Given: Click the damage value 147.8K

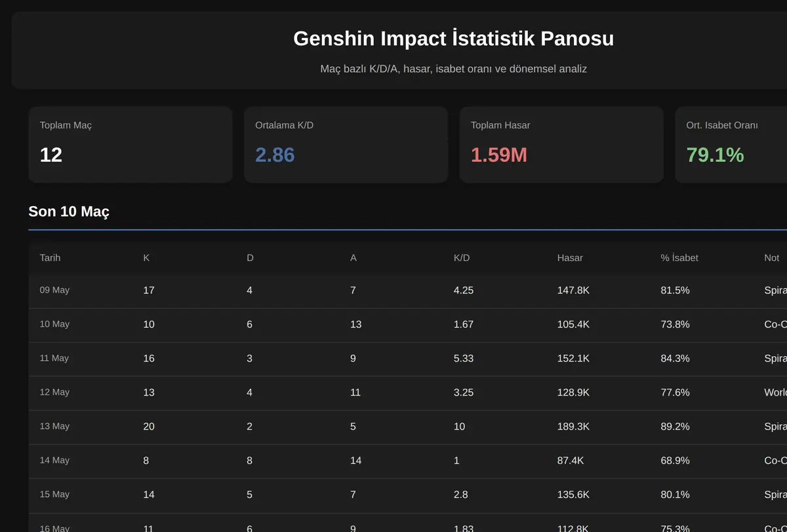Looking at the screenshot, I should [573, 290].
